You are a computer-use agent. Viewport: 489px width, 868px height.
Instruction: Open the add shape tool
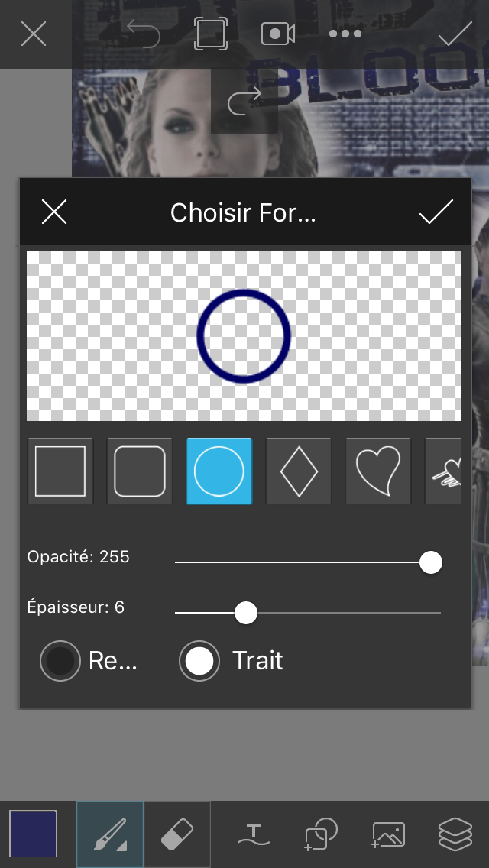321,834
